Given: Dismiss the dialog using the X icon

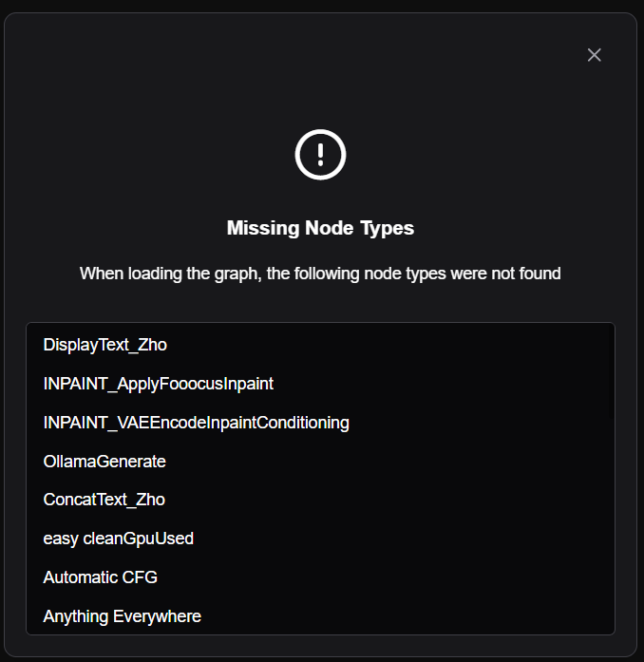Looking at the screenshot, I should click(595, 55).
